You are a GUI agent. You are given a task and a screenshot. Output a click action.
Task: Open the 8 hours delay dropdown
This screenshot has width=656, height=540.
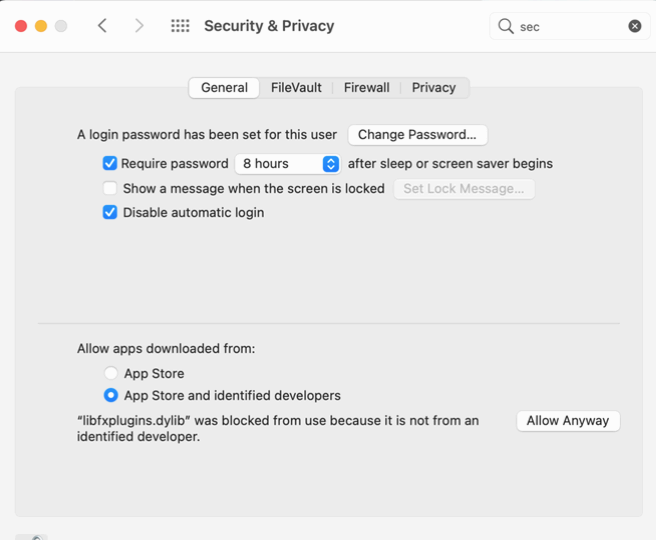(288, 163)
